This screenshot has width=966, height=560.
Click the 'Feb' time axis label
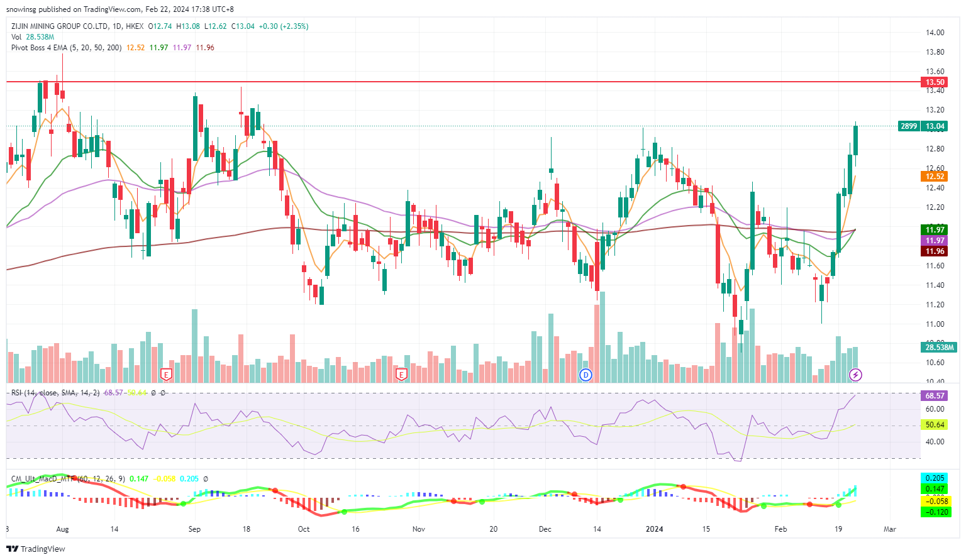coord(780,529)
